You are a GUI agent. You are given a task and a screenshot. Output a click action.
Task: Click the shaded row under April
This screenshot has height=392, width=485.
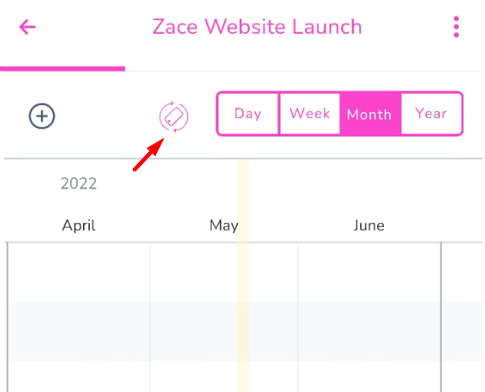coord(79,331)
